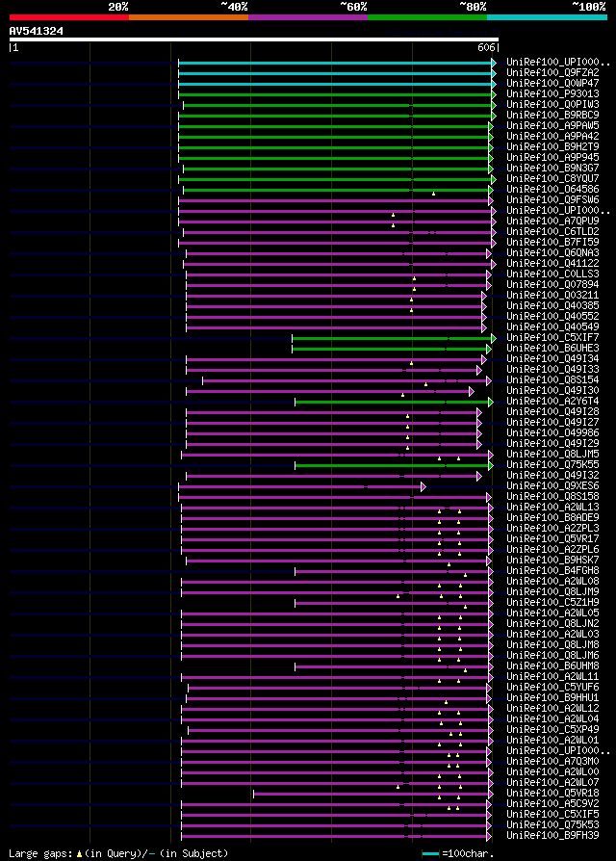The image size is (616, 861).
Task: Select the UniRef100_Q07894 label
Action: 552,284
